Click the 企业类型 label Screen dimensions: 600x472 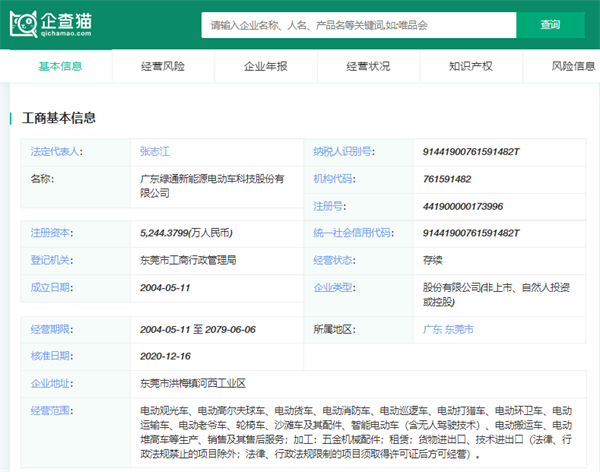(334, 287)
